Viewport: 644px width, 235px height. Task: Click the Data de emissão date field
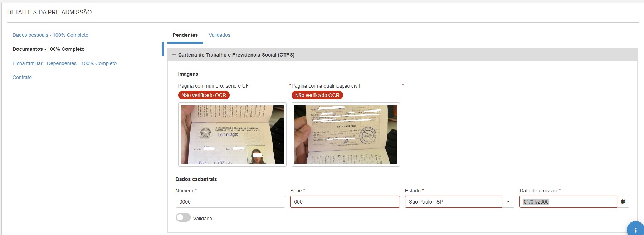[x=568, y=202]
